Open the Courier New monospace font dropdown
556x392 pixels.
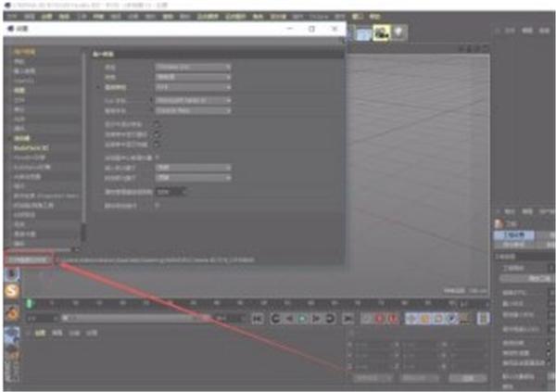pyautogui.click(x=194, y=110)
